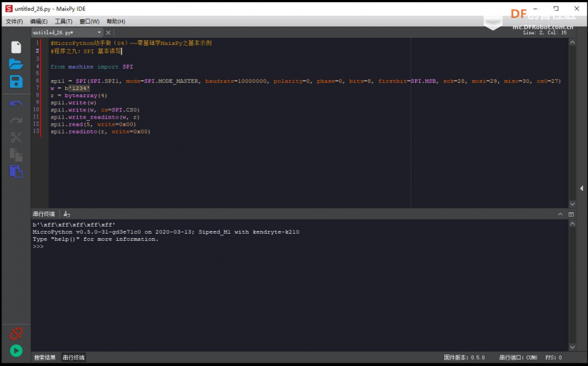This screenshot has width=588, height=366.
Task: Copy selection using the copy icon
Action: click(x=16, y=154)
